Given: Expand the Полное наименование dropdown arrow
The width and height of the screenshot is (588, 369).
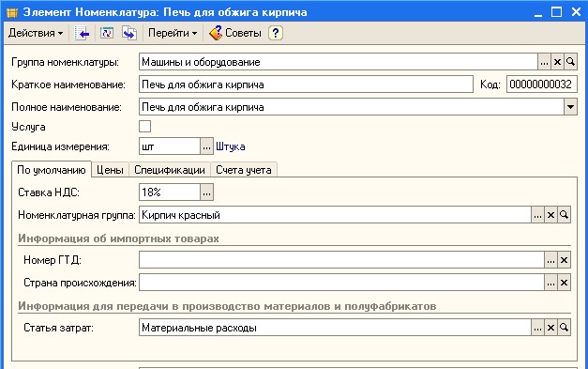Looking at the screenshot, I should coord(570,107).
